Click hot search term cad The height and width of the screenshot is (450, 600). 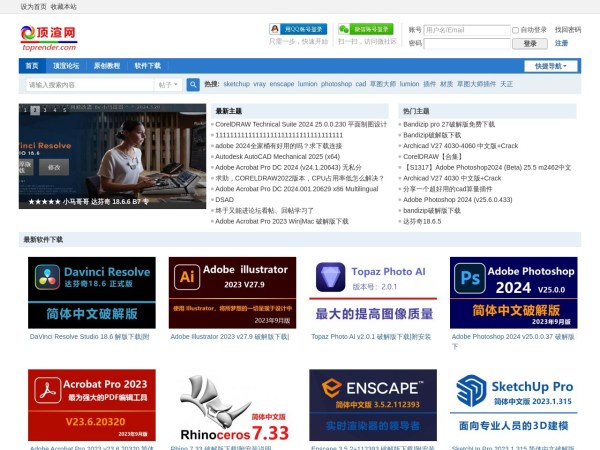361,84
